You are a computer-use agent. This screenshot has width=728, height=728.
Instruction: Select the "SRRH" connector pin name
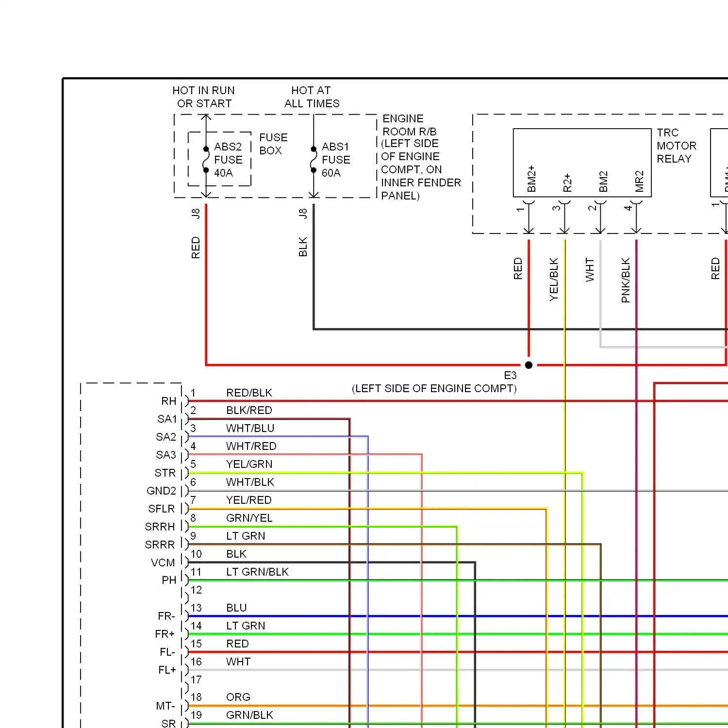tap(160, 527)
